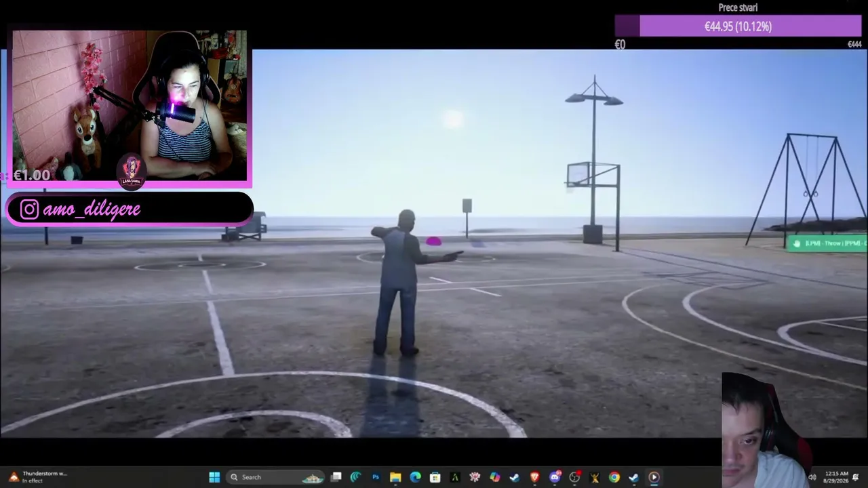This screenshot has width=868, height=488.
Task: Open the teal swirl app in taskbar
Action: coord(355,477)
